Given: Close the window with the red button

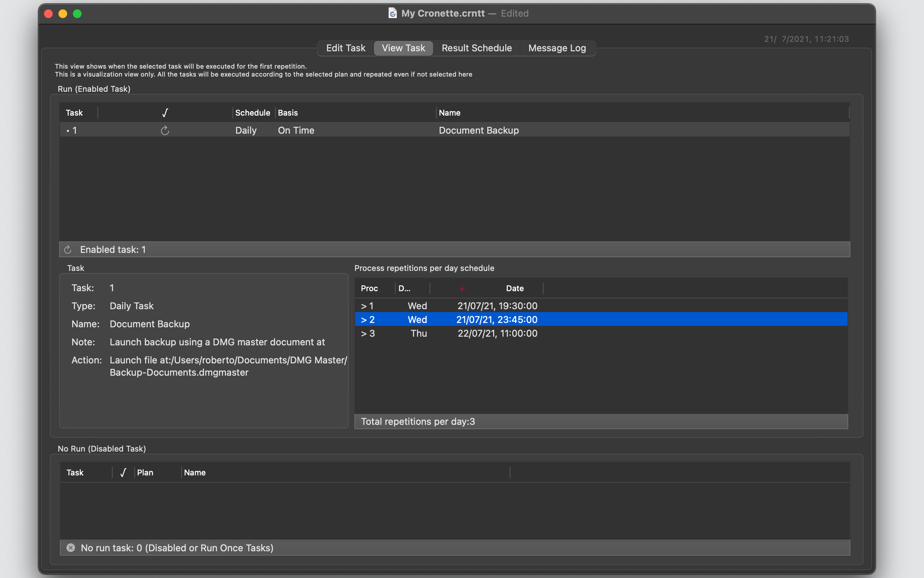Looking at the screenshot, I should tap(48, 14).
